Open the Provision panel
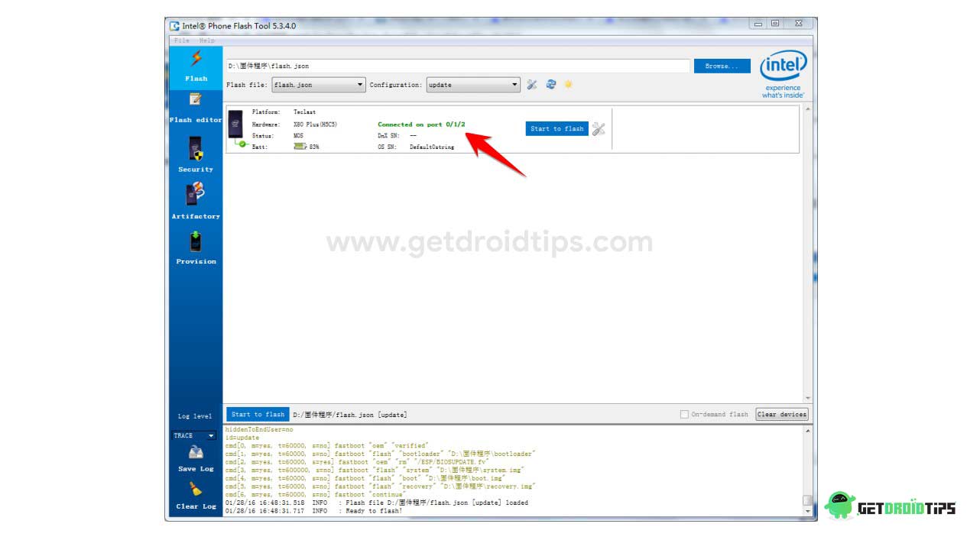 click(196, 248)
